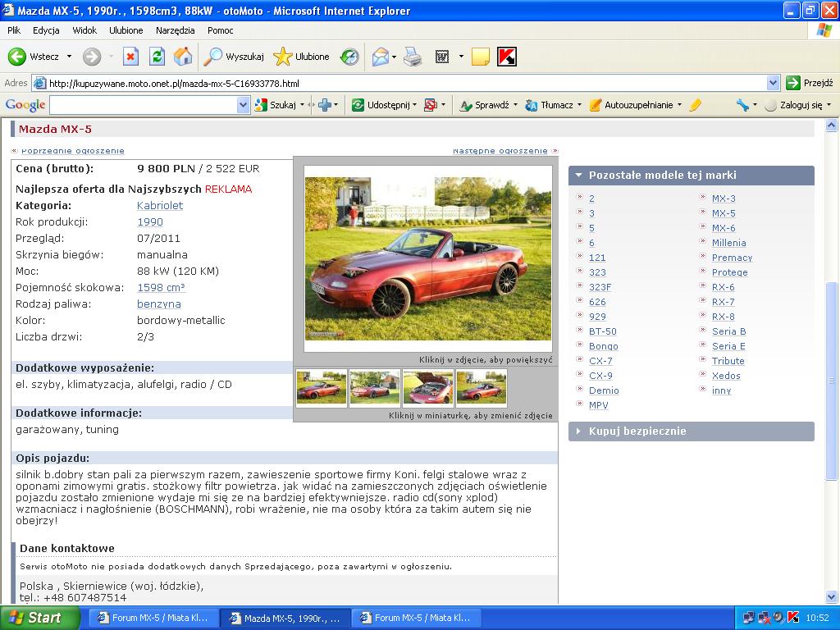Screen dimensions: 840x630
Task: Open the RX-8 model link
Action: [x=724, y=317]
